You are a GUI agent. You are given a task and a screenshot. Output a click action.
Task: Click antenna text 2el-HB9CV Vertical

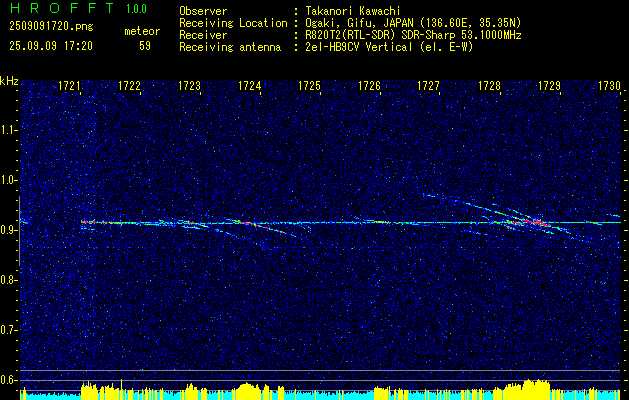(359, 47)
